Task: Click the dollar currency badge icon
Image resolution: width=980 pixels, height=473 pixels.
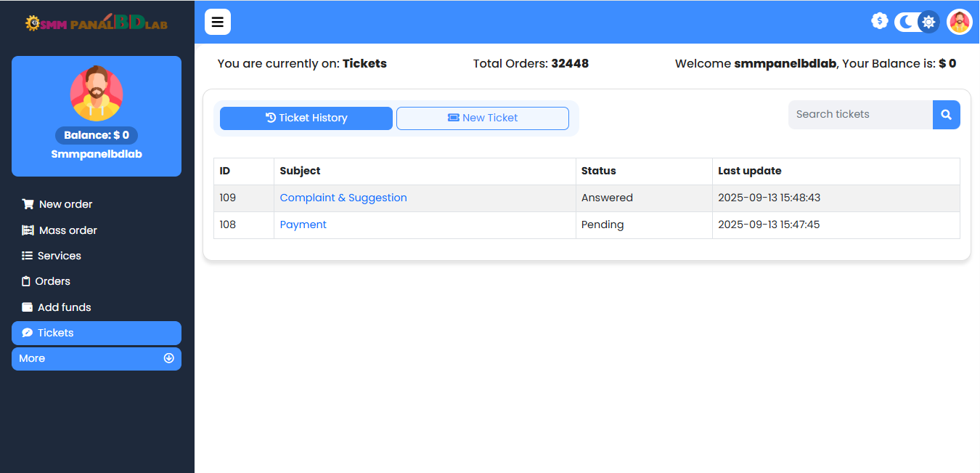Action: pyautogui.click(x=880, y=21)
